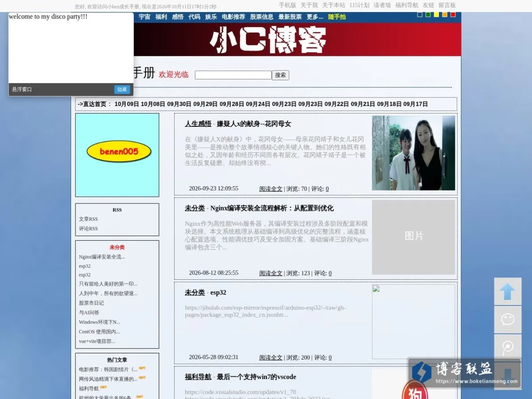Image resolution: width=532 pixels, height=399 pixels.
Task: Open 评论RSS feed link
Action: [88, 229]
